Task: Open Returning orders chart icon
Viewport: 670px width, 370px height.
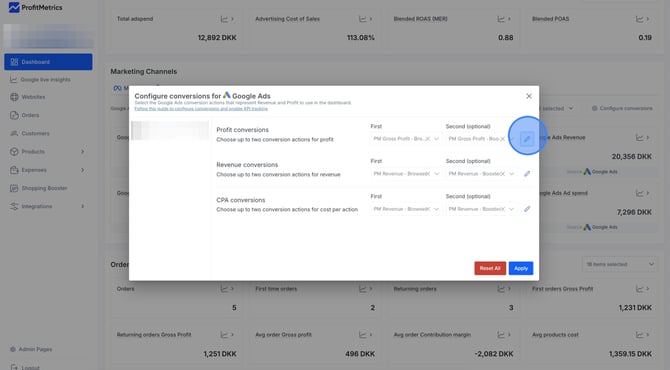Action: [501, 289]
